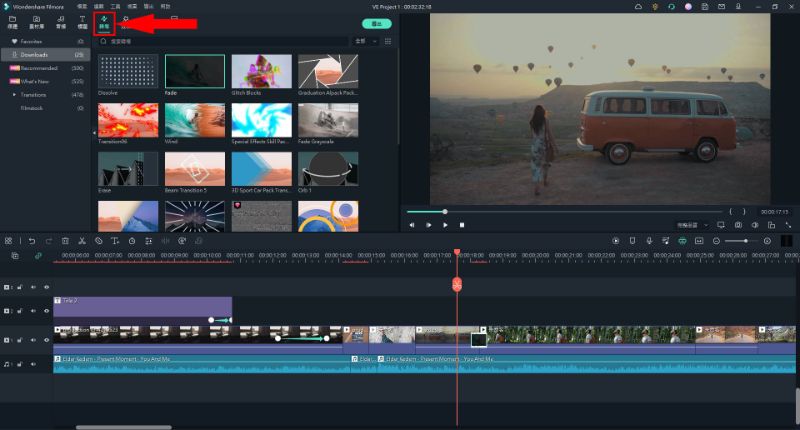Click the save project disk icon
The image size is (800, 430).
[705, 7]
